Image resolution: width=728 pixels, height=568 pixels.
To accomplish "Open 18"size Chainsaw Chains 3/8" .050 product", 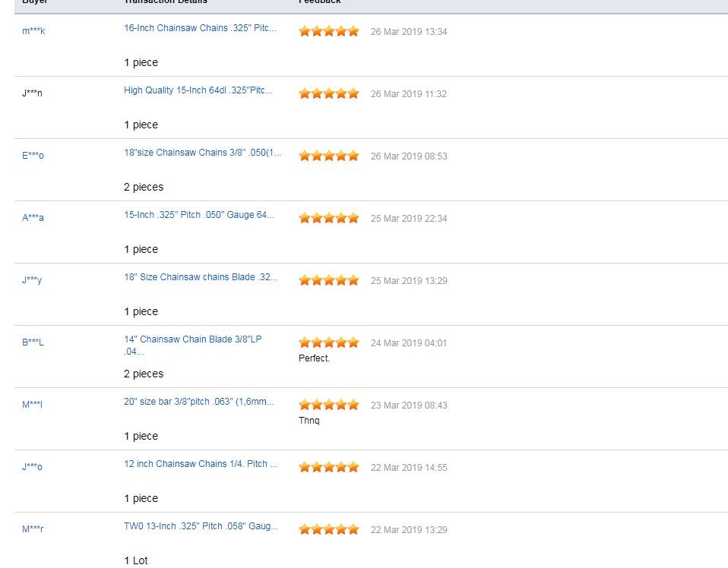I will pos(202,153).
